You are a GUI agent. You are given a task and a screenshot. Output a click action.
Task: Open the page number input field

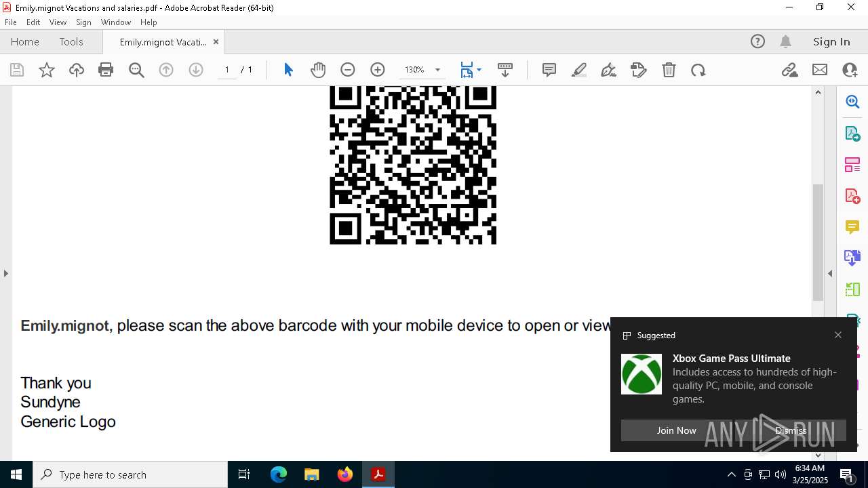pos(226,70)
